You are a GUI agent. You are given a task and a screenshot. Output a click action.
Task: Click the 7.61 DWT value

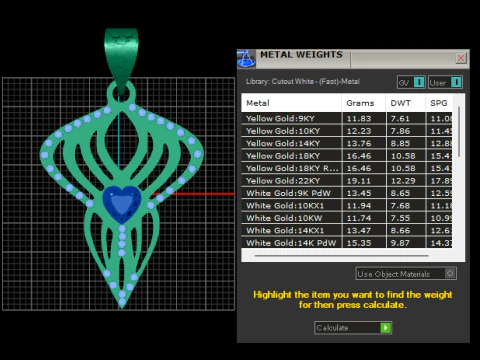pyautogui.click(x=400, y=119)
